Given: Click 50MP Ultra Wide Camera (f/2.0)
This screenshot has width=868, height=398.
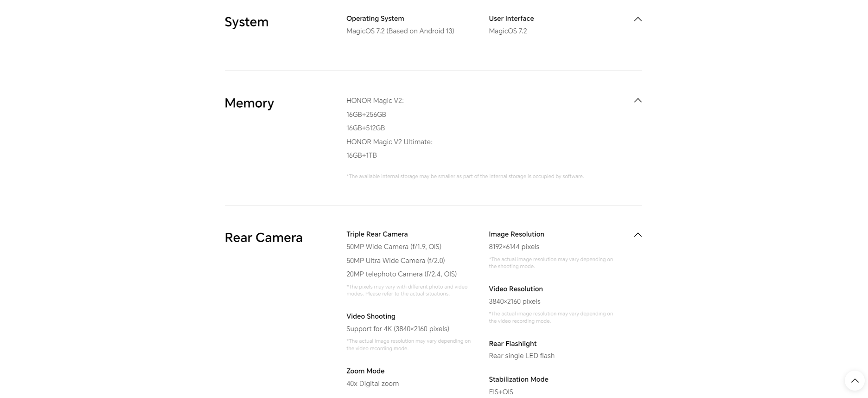Looking at the screenshot, I should coord(396,261).
